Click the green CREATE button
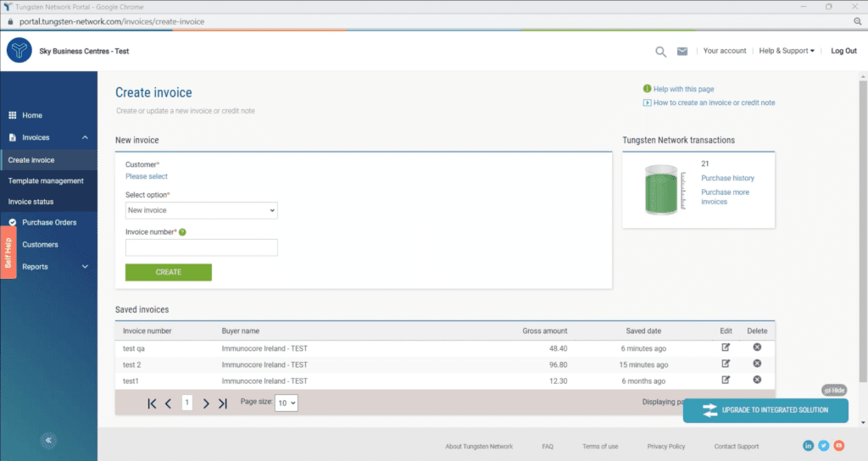The height and width of the screenshot is (461, 868). point(169,272)
